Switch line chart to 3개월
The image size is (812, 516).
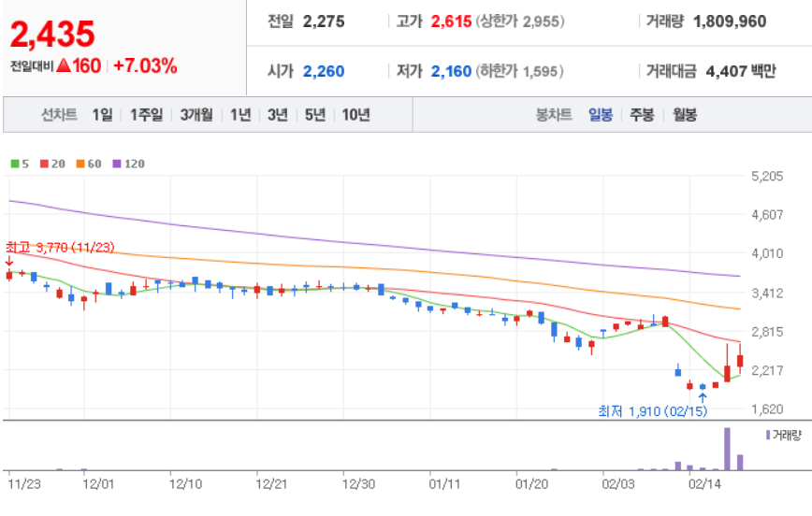tap(196, 114)
